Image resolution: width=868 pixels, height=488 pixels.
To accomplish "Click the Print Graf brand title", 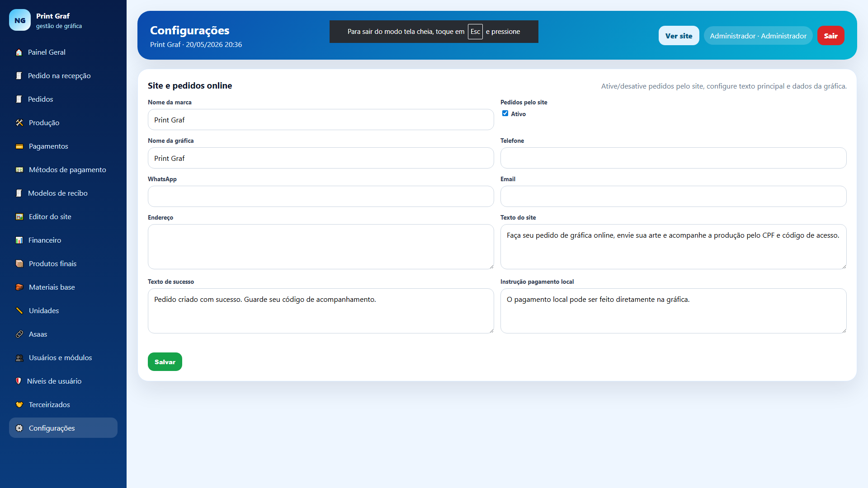I will tap(53, 16).
